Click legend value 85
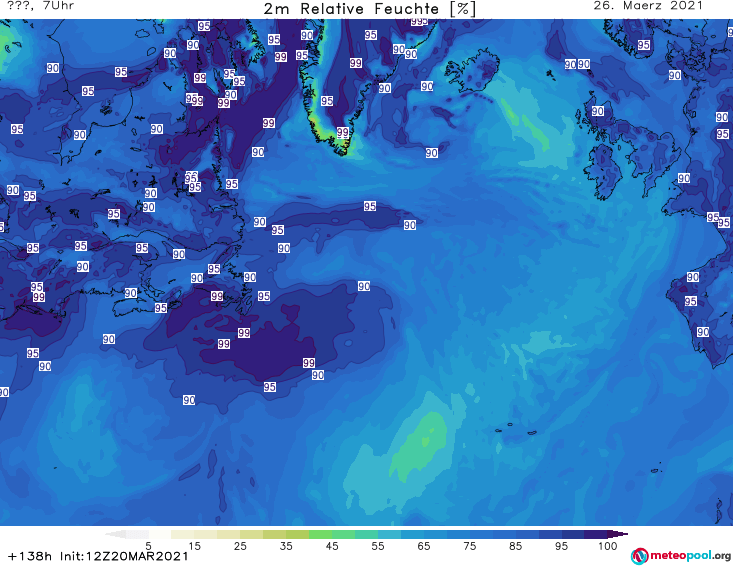This screenshot has height=566, width=733. point(516,545)
